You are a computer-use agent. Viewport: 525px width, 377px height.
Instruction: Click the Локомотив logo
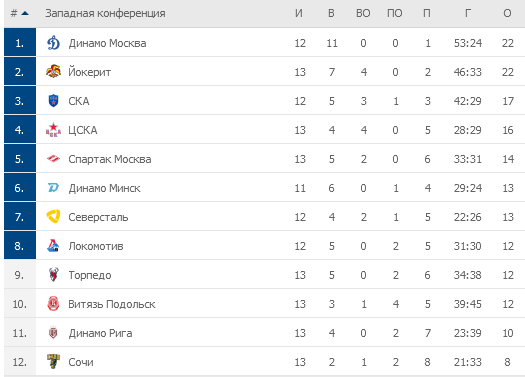[53, 246]
